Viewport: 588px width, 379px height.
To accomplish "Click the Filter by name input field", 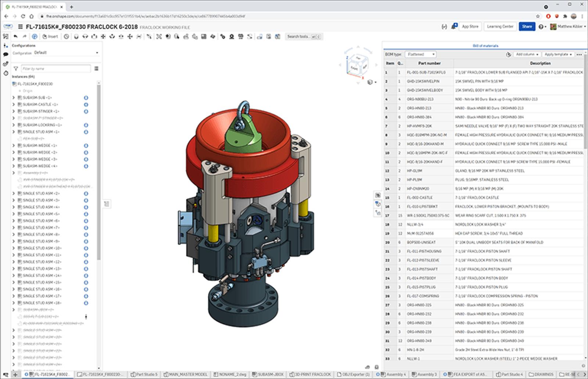I will point(55,69).
